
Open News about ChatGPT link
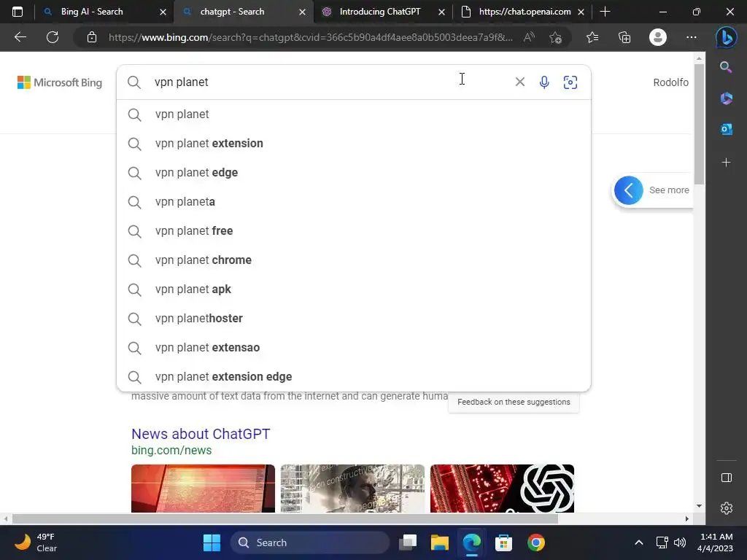tap(201, 434)
